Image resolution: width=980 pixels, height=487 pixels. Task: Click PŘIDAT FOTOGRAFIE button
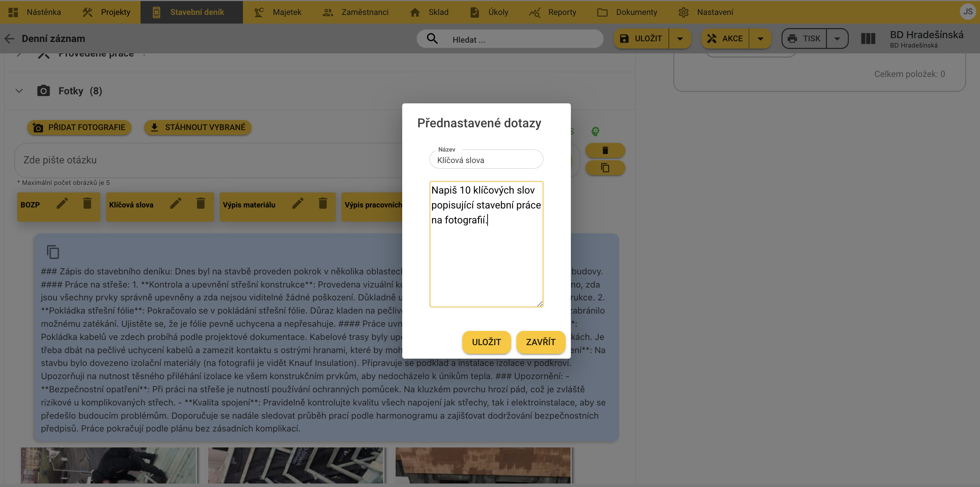click(x=79, y=127)
